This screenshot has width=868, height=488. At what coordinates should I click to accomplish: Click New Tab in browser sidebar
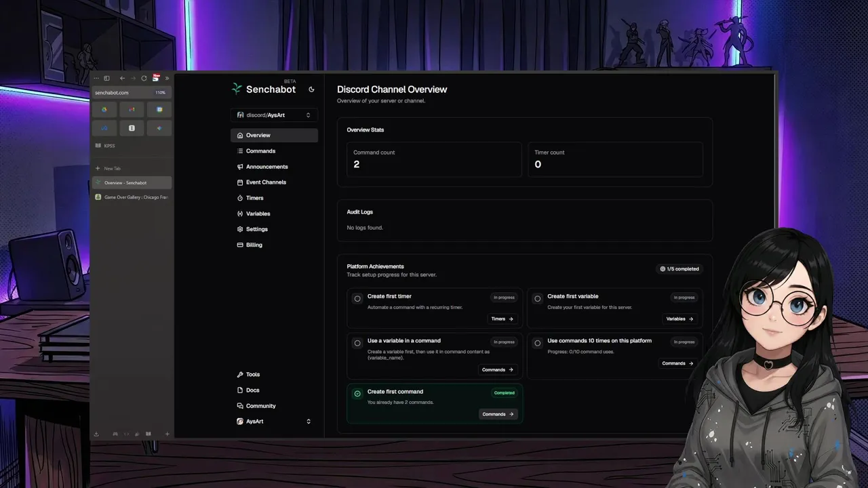[132, 169]
